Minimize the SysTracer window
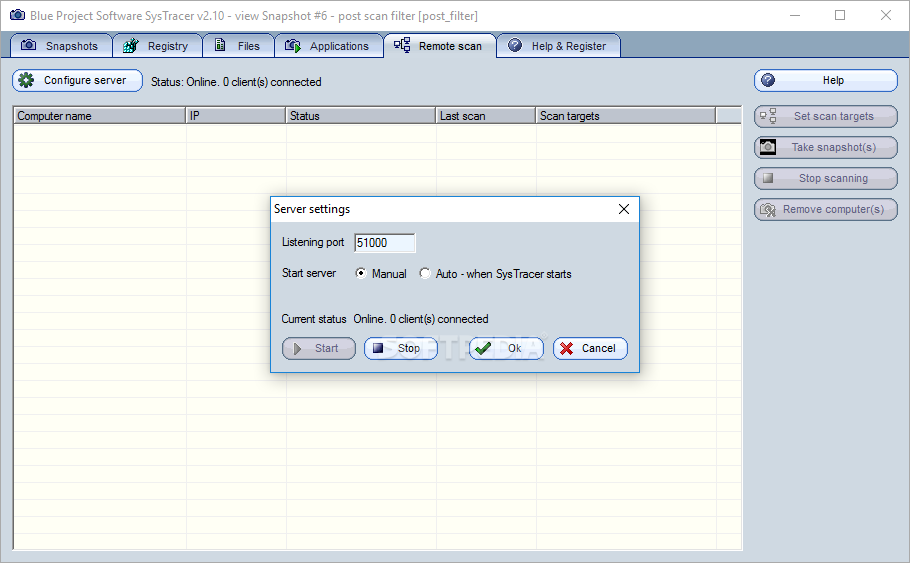 tap(795, 16)
